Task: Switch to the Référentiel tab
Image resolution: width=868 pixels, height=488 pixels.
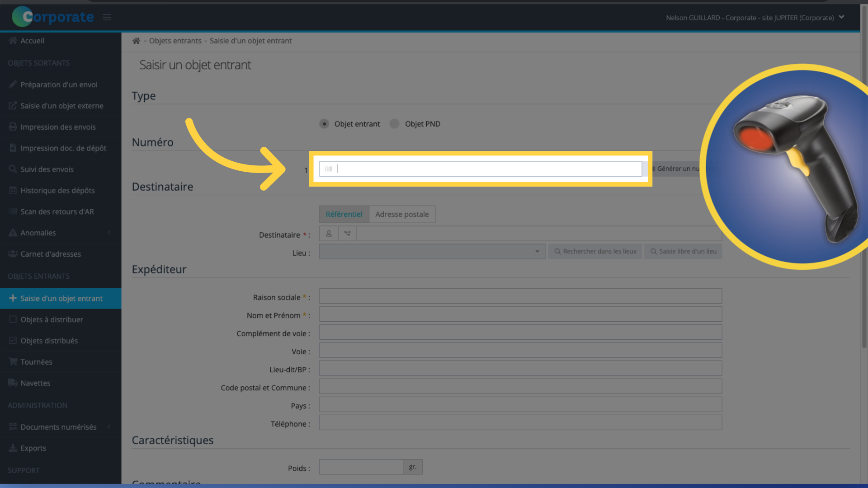Action: pos(344,214)
